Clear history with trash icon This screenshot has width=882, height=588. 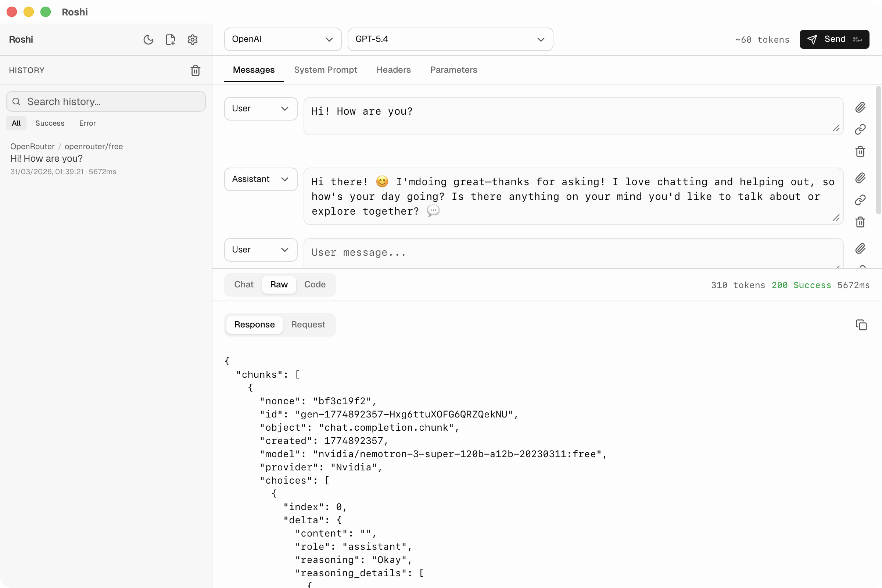(196, 71)
